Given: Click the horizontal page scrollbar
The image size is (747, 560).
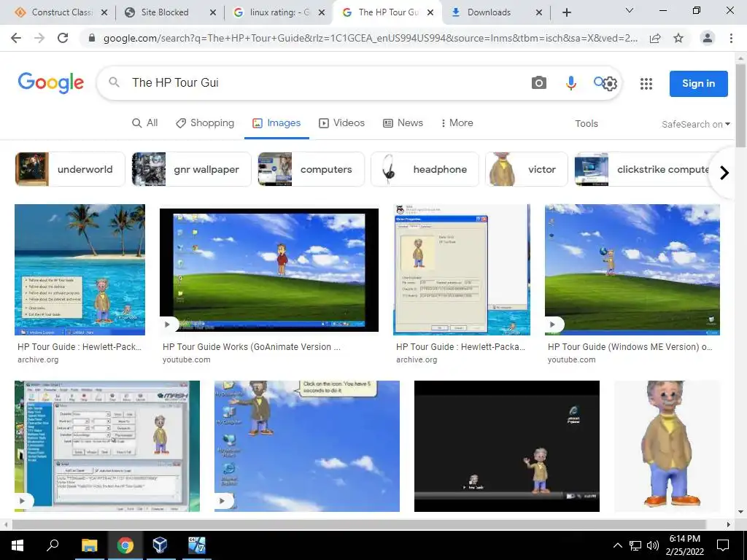Looking at the screenshot, I should tap(359, 524).
